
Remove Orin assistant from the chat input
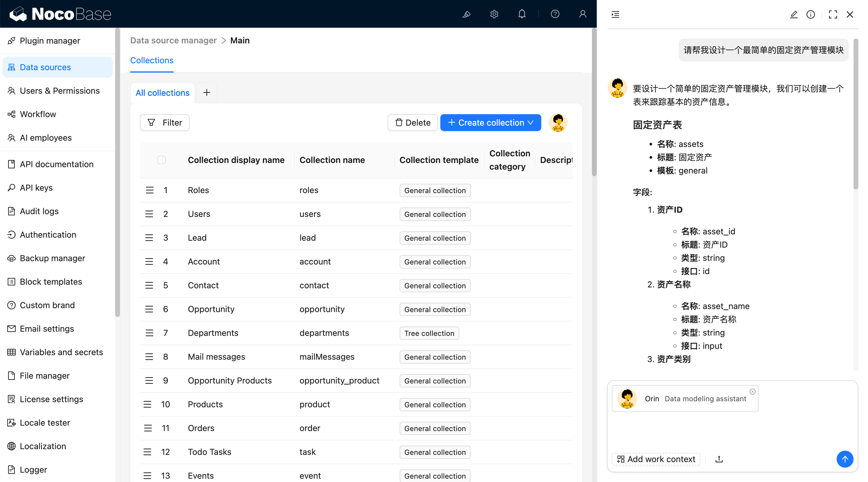[x=753, y=391]
